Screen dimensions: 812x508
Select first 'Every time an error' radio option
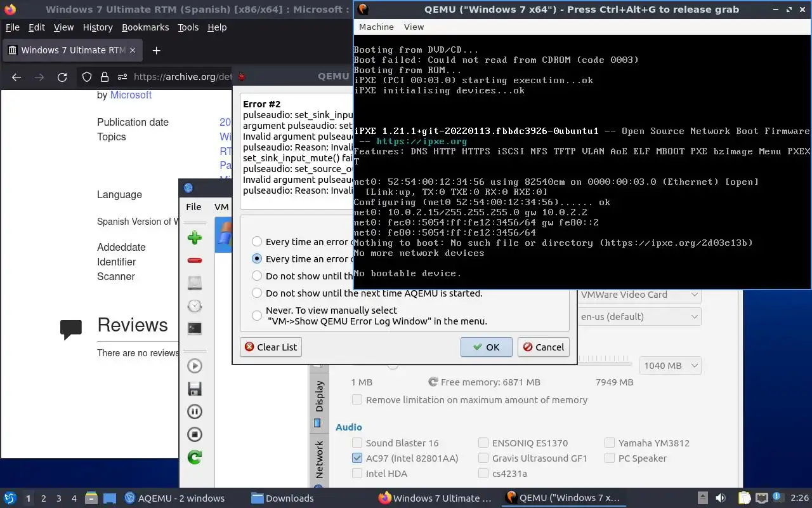[257, 241]
